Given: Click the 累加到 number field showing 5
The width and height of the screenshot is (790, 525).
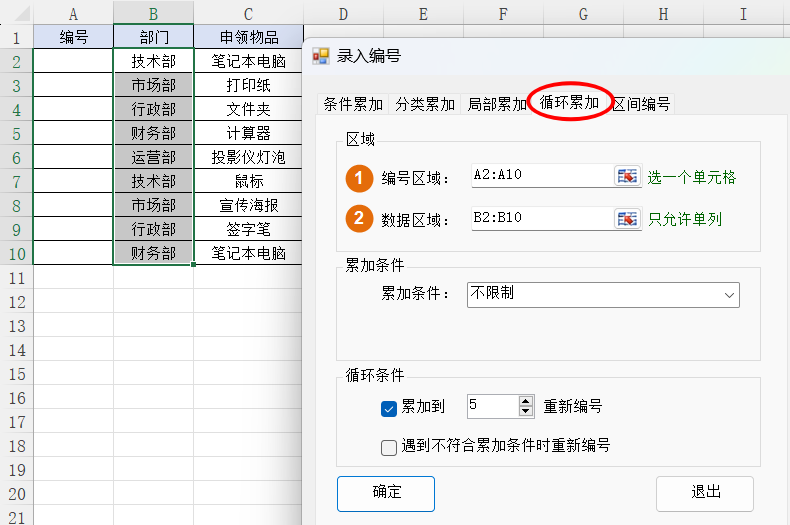Looking at the screenshot, I should click(493, 406).
